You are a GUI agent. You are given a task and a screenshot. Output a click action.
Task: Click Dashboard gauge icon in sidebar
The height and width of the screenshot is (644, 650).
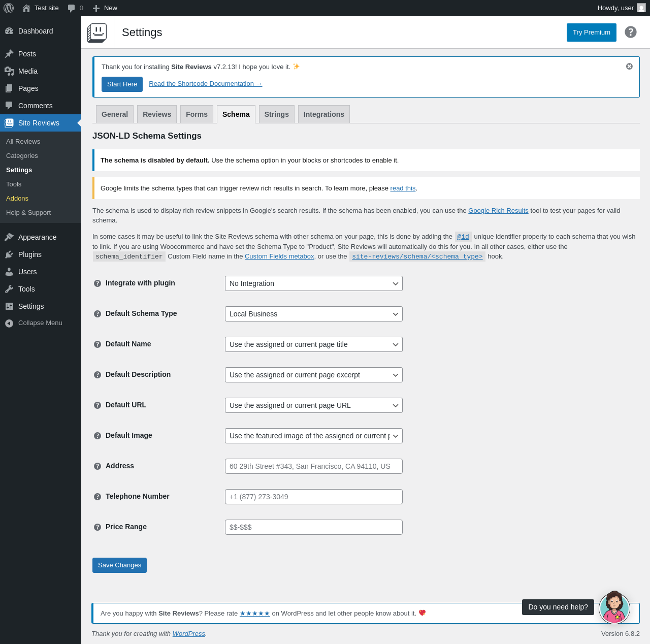coord(9,31)
